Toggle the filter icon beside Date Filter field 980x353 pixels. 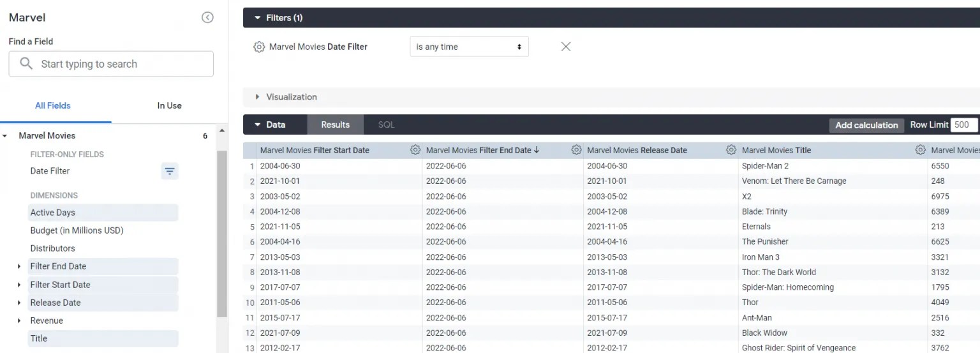[170, 171]
